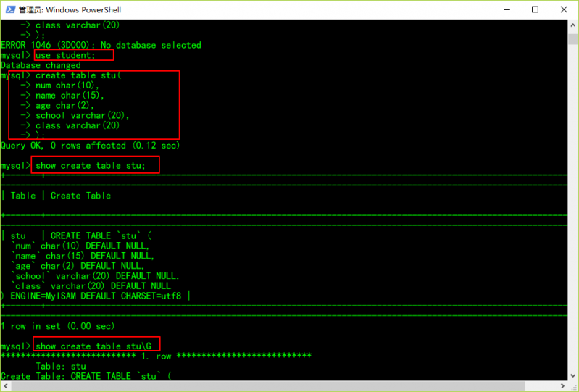Image resolution: width=579 pixels, height=392 pixels.
Task: Click the 'Create Table' column header
Action: pos(80,196)
